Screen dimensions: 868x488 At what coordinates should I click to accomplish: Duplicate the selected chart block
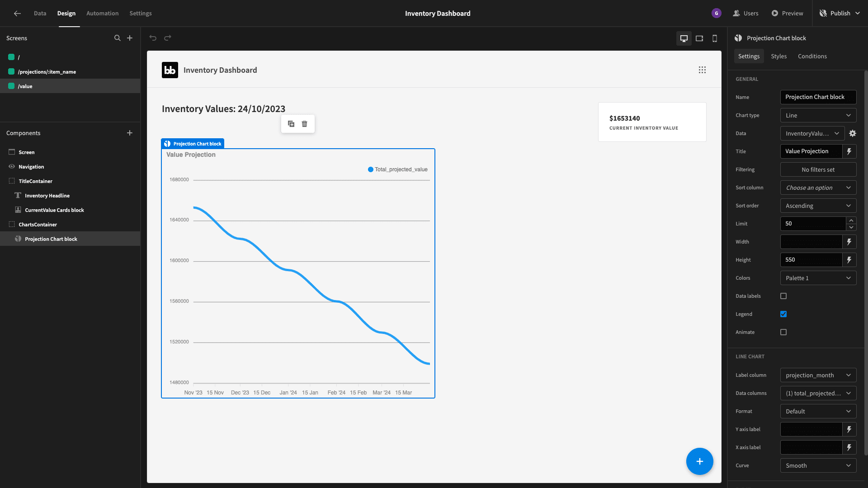pos(291,124)
